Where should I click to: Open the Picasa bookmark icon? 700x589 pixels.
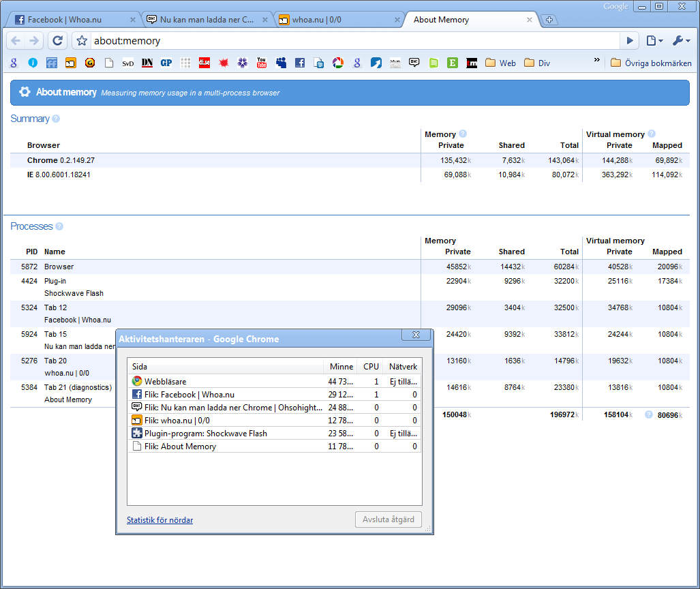pos(338,63)
